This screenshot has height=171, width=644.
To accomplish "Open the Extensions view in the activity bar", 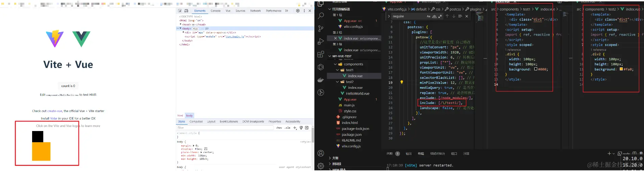I will (321, 54).
